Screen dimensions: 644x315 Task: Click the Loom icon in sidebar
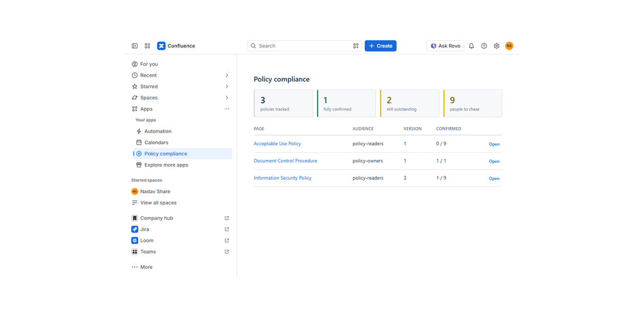click(x=134, y=240)
